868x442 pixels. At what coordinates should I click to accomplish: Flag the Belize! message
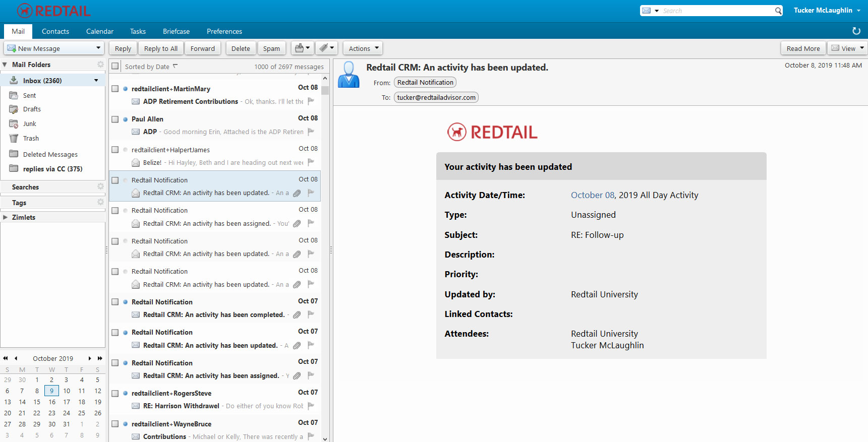pyautogui.click(x=311, y=162)
